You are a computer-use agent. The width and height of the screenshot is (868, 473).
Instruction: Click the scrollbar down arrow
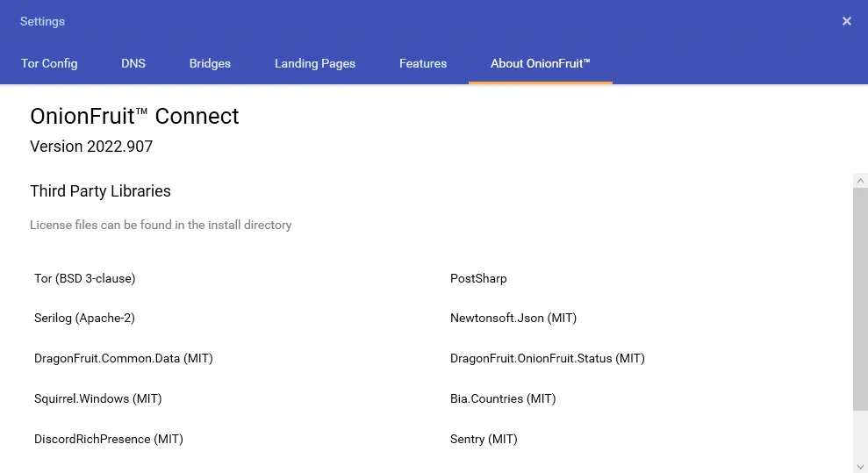[x=860, y=466]
